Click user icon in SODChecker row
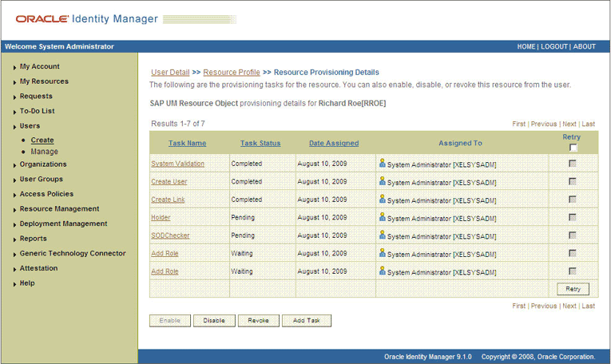Screen dimensions: 611x364 pyautogui.click(x=383, y=235)
